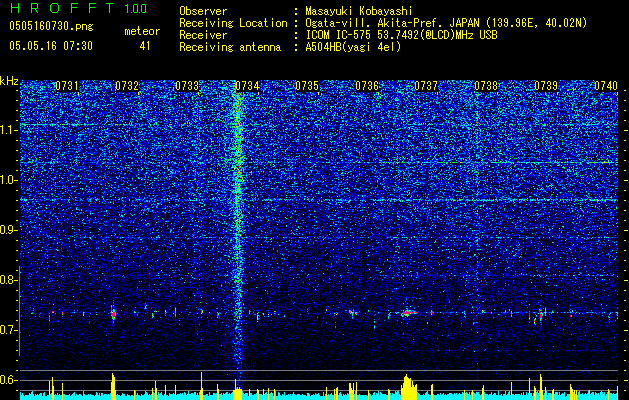Click the 0.6 kHz axis label

9,380
